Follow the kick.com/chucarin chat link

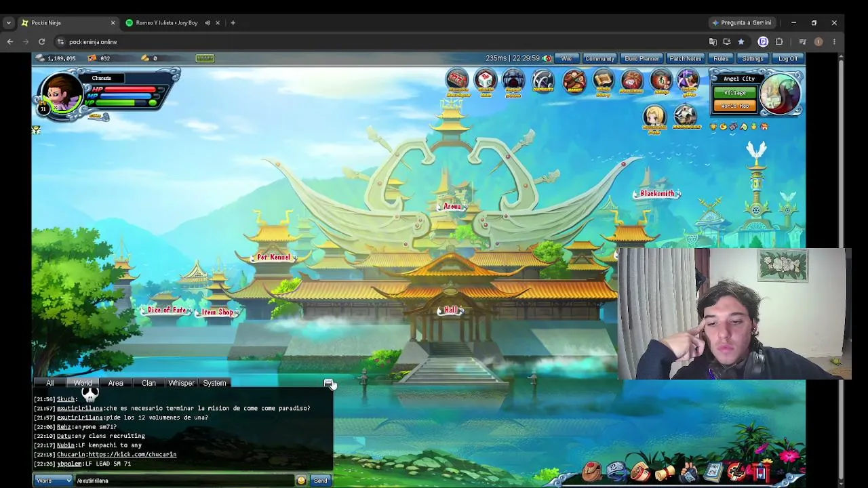(x=132, y=455)
